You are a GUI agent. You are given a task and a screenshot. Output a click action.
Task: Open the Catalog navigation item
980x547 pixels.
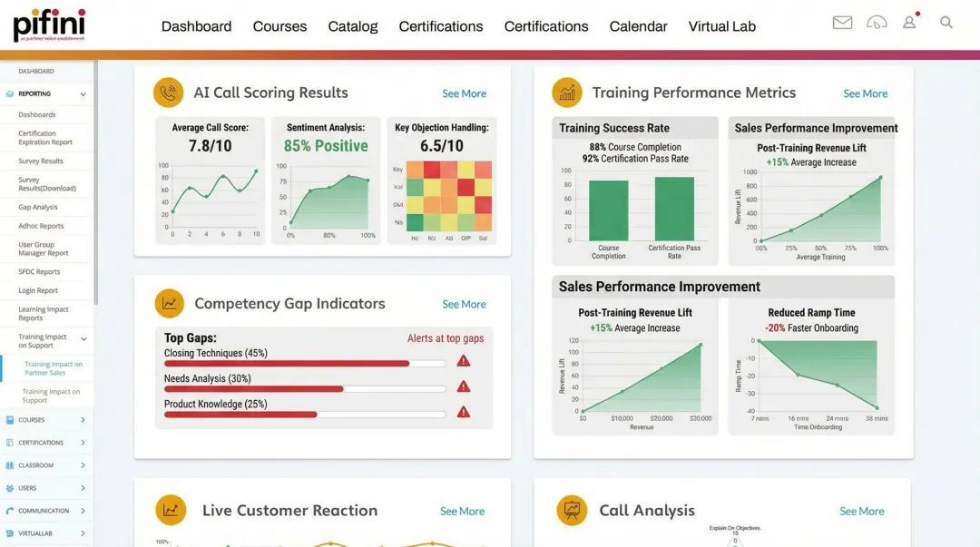point(353,26)
